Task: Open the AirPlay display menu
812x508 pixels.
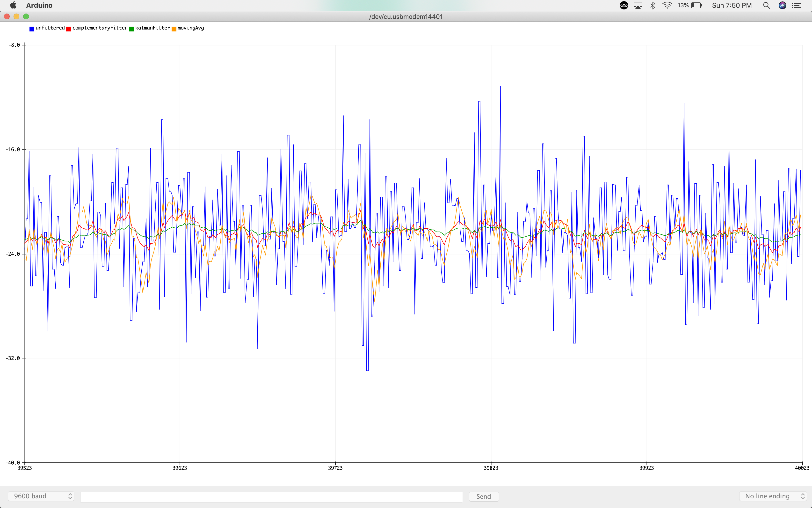Action: [x=638, y=5]
